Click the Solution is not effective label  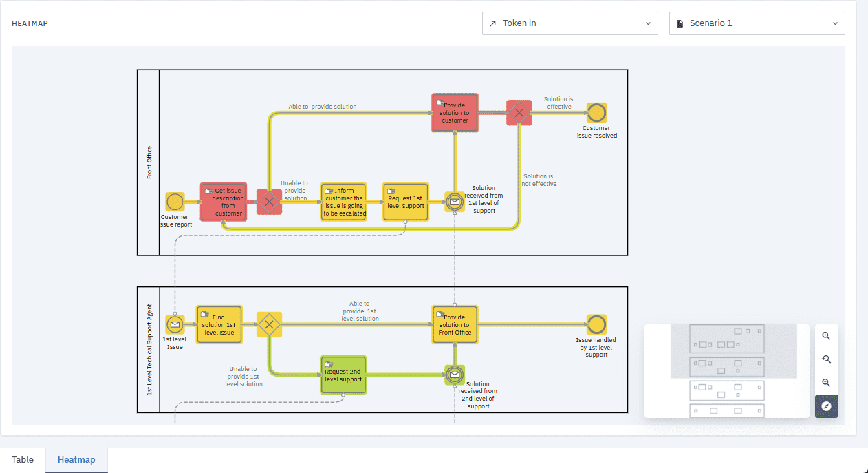[539, 180]
